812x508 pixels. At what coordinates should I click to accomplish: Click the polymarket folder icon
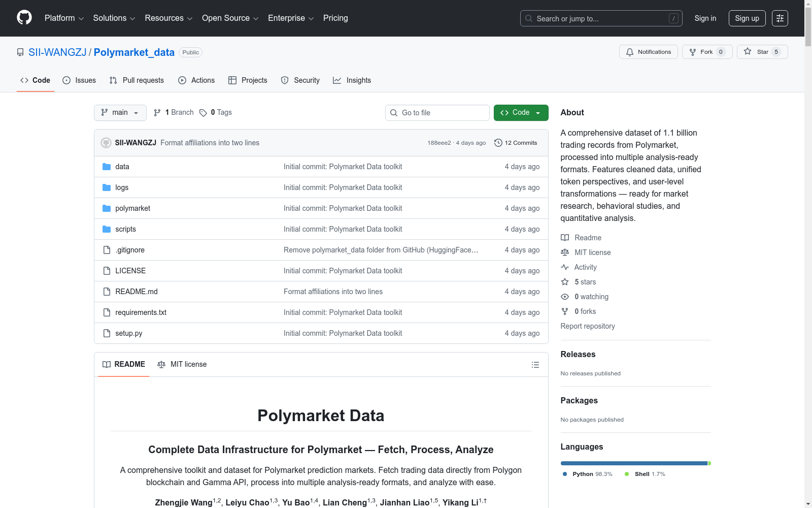click(x=107, y=208)
